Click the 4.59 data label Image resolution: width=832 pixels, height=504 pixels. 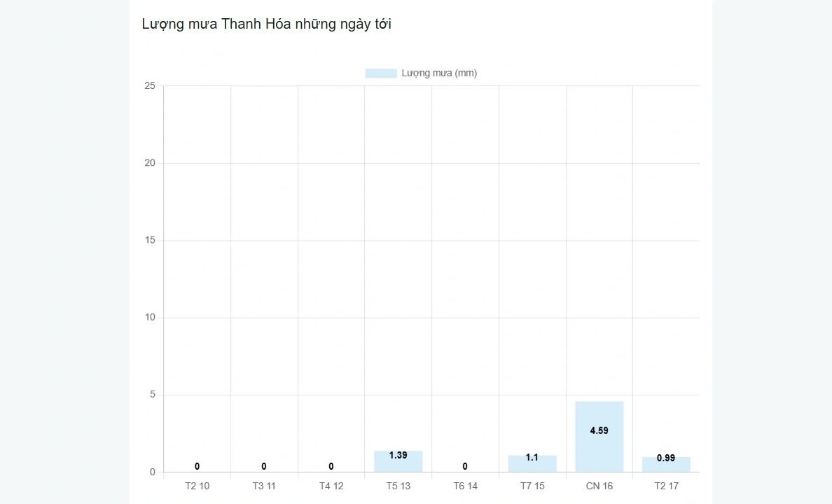(x=599, y=431)
